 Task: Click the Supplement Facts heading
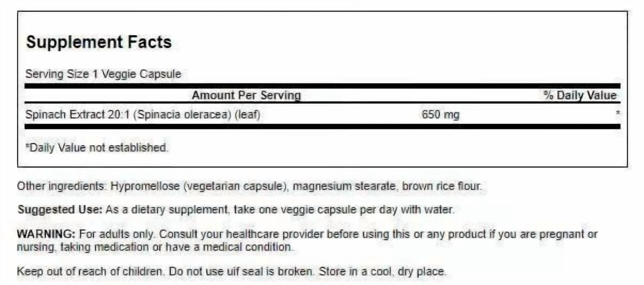[99, 42]
